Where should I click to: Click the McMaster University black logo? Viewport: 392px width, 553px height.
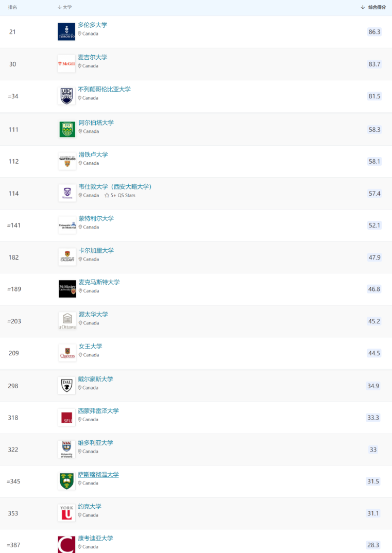pos(67,289)
